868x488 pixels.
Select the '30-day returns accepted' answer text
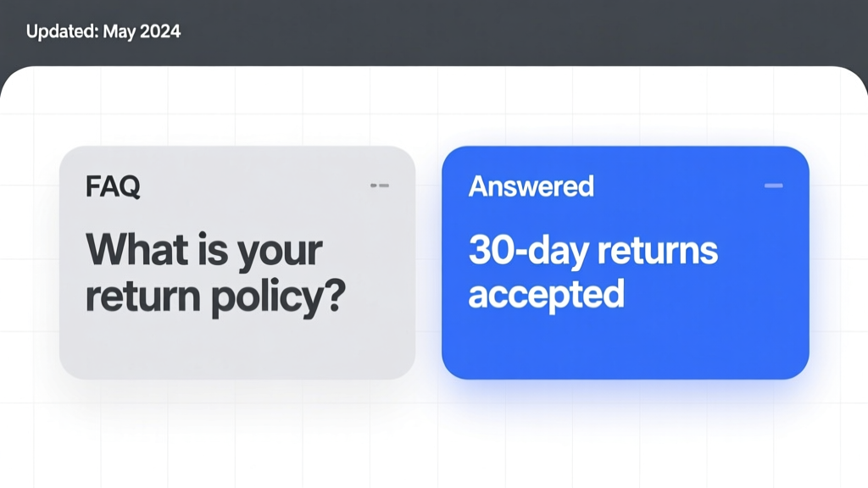593,272
